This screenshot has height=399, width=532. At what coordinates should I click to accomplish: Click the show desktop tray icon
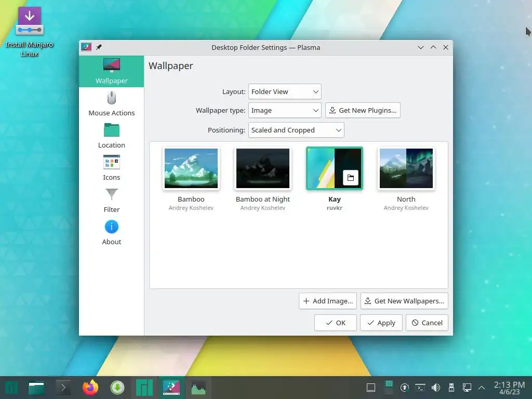click(x=371, y=388)
